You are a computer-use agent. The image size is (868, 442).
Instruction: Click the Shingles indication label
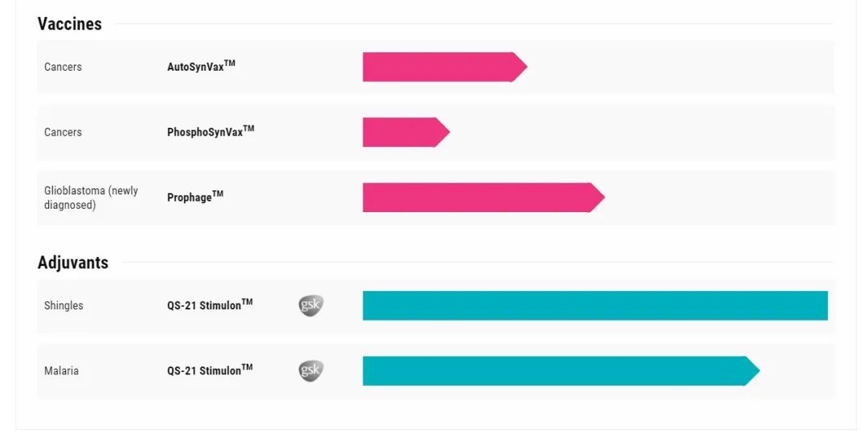point(63,305)
